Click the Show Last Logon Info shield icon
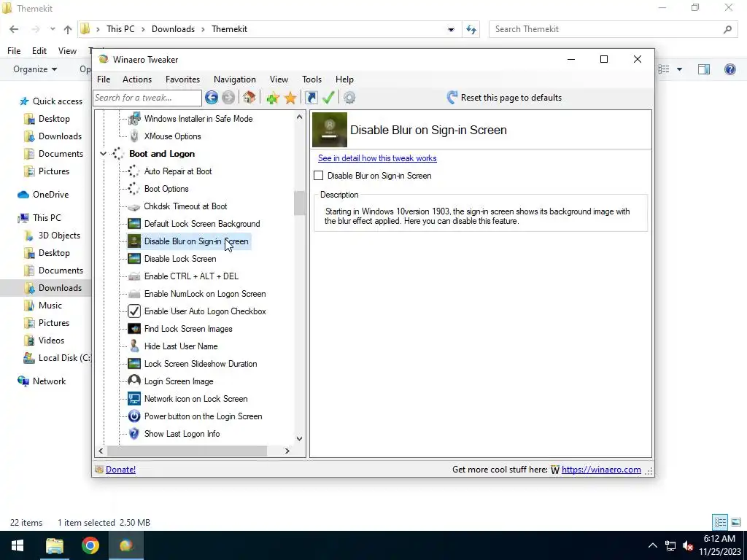Screen dimensions: 747x560 (x=134, y=434)
